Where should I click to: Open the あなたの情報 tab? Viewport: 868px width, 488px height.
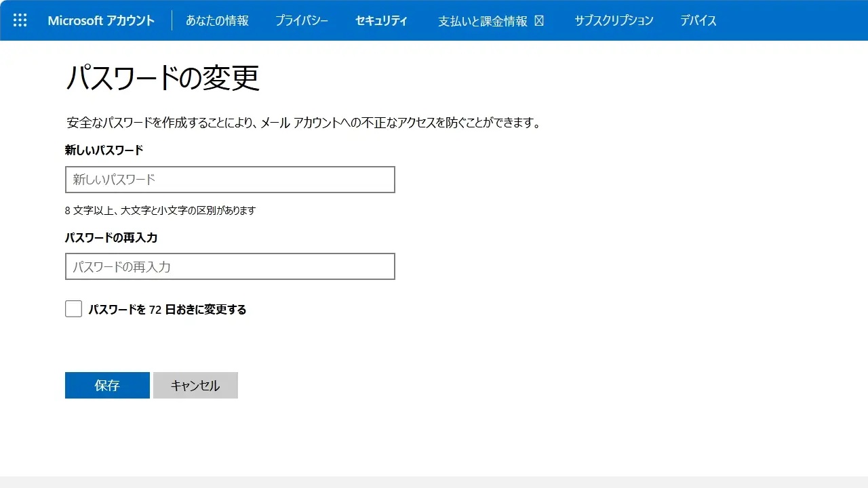click(217, 20)
